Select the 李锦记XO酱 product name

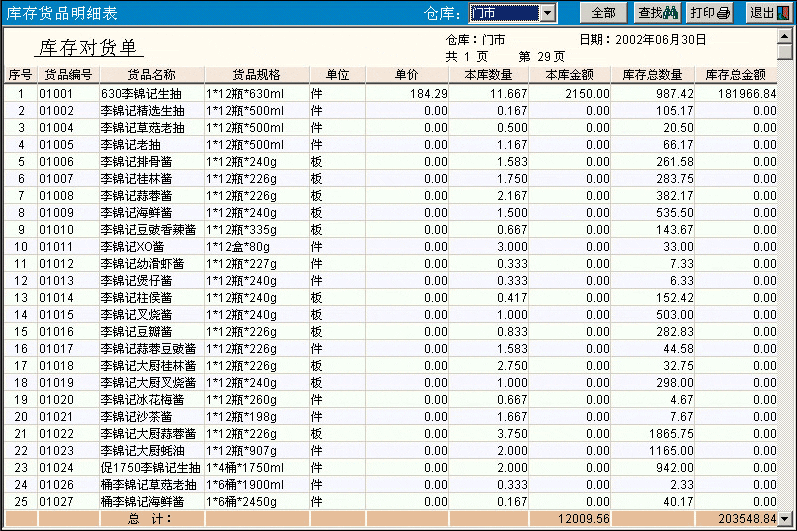point(132,246)
